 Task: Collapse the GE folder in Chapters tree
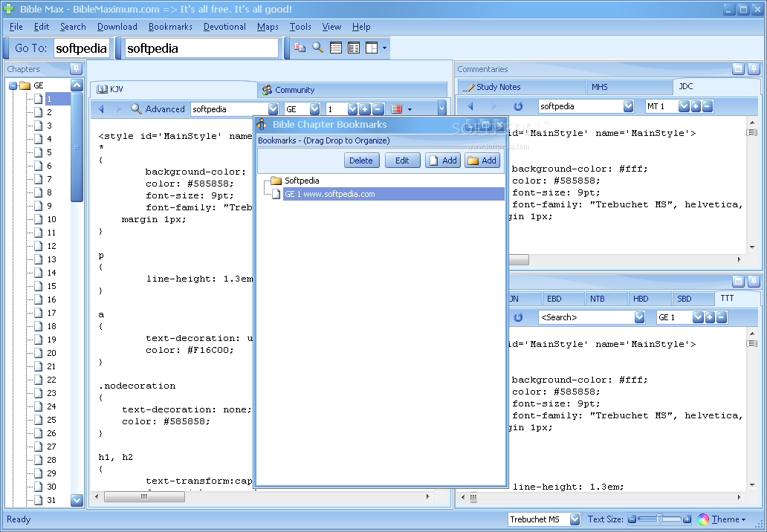(13, 85)
